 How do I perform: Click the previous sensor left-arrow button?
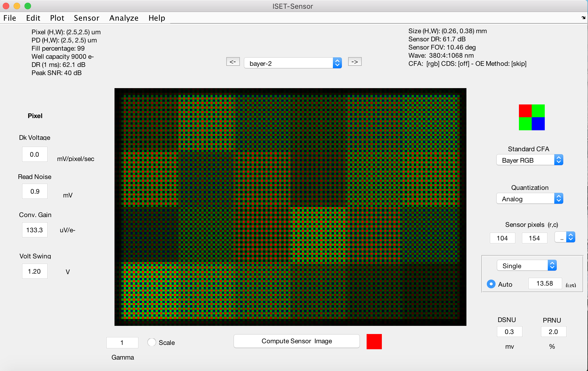(233, 62)
